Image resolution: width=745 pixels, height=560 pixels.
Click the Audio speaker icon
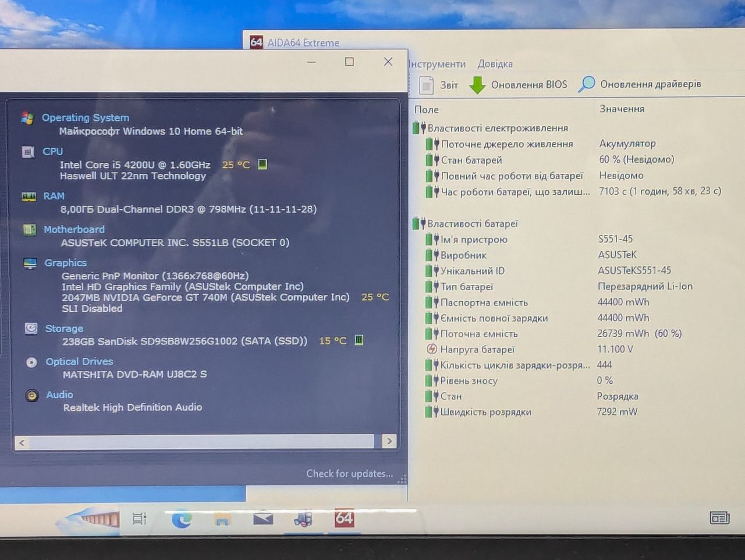(32, 395)
